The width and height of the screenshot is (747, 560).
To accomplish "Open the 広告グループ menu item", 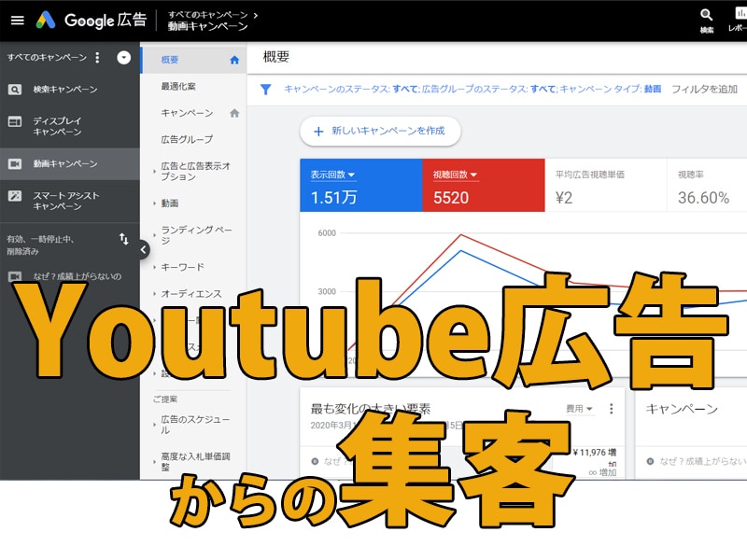I will 187,139.
